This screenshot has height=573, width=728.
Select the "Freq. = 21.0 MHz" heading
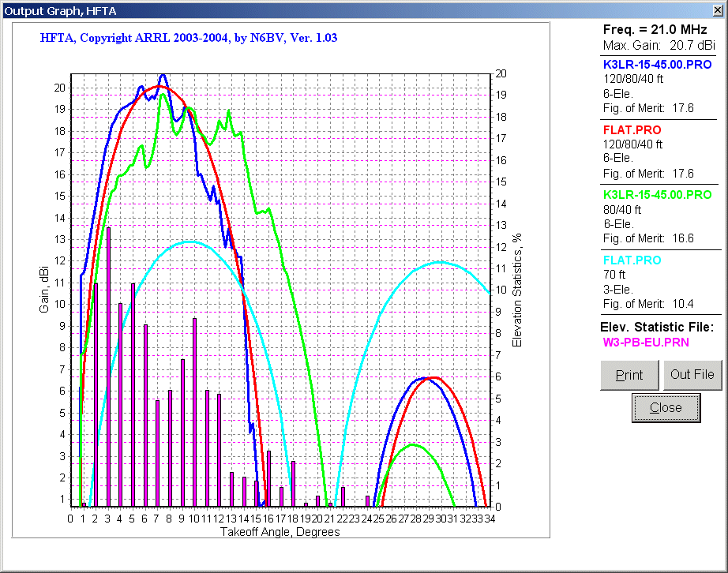click(x=655, y=30)
